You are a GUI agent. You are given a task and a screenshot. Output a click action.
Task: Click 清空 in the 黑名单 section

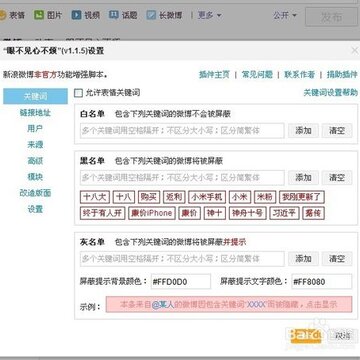point(337,178)
